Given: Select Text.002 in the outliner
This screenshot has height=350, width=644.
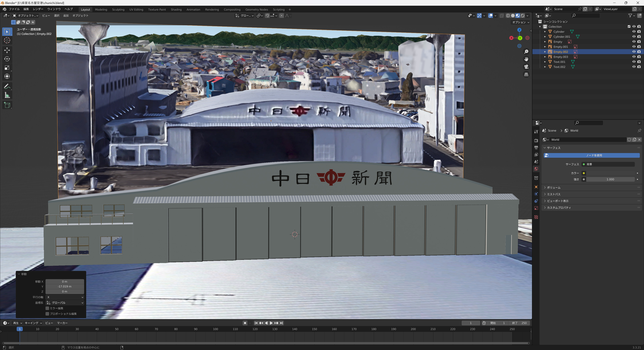Looking at the screenshot, I should coord(559,67).
